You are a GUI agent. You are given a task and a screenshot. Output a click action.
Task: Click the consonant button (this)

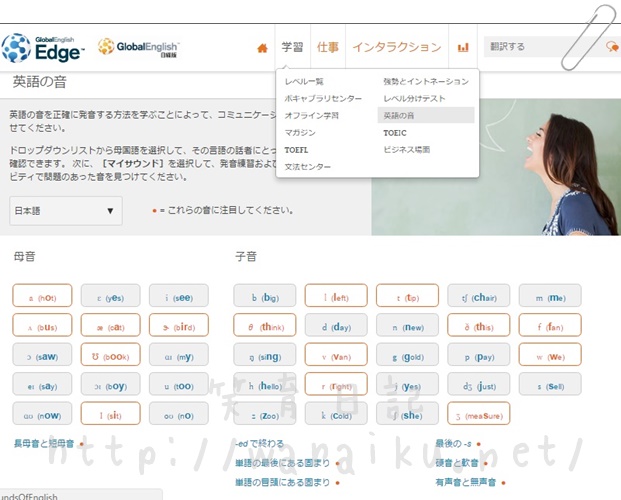[479, 325]
